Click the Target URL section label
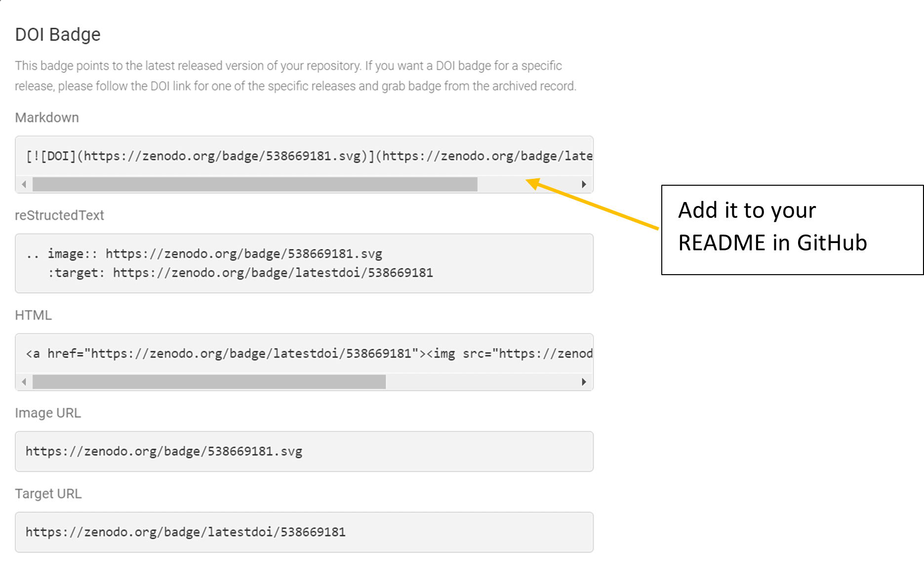Viewport: 924px width, 575px height. (x=48, y=493)
